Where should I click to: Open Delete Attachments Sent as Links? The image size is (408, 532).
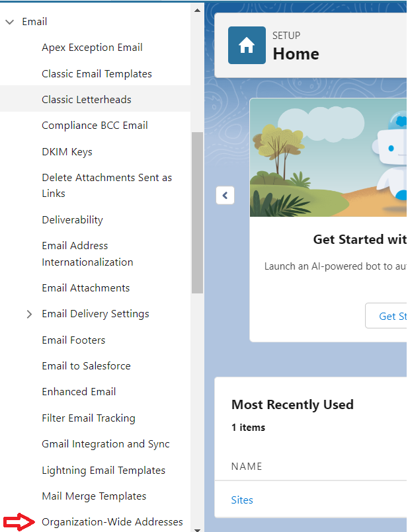pos(107,185)
